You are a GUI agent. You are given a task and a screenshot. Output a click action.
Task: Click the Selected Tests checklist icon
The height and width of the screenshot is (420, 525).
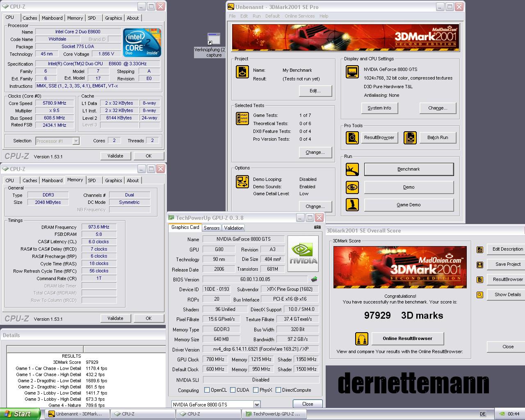(242, 119)
